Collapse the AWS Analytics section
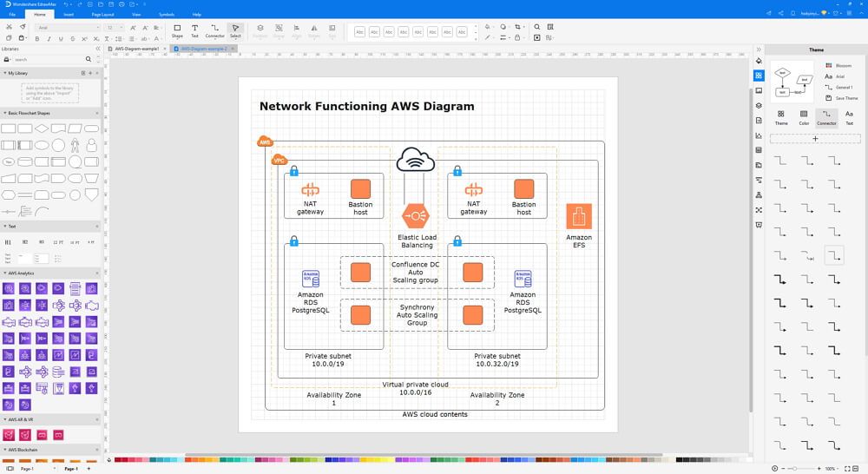The width and height of the screenshot is (868, 474). 5,273
